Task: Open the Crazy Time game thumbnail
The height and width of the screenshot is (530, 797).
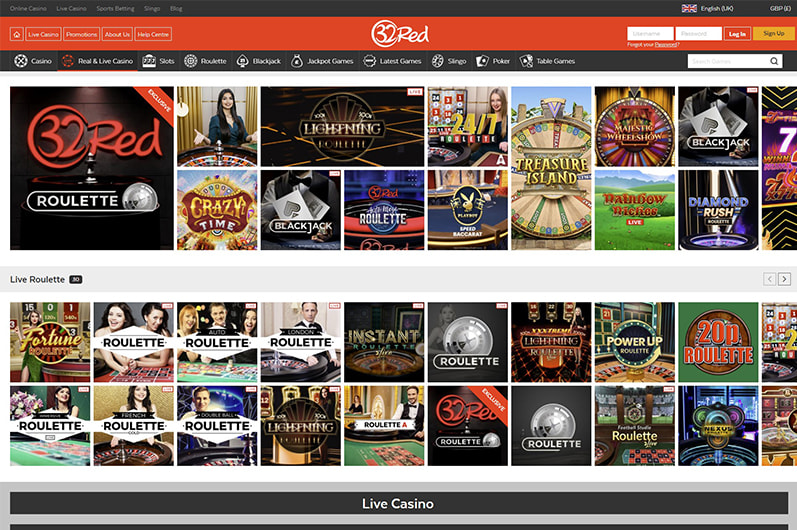Action: click(x=217, y=210)
